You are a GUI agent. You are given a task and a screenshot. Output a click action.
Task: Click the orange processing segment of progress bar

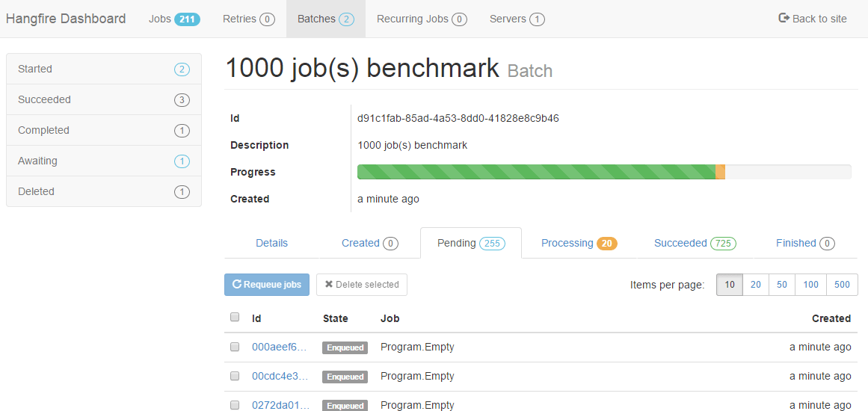(720, 172)
